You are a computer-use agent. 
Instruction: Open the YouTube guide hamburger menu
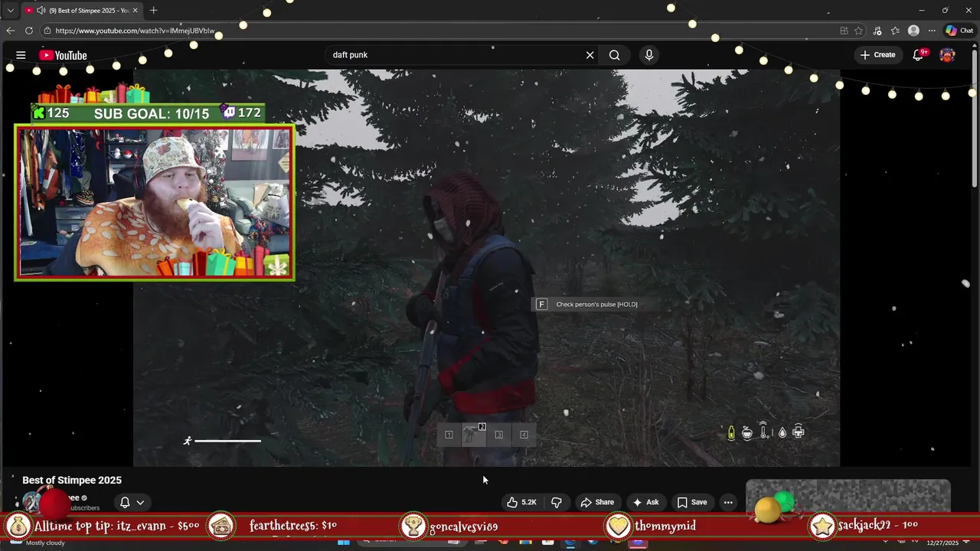coord(21,55)
